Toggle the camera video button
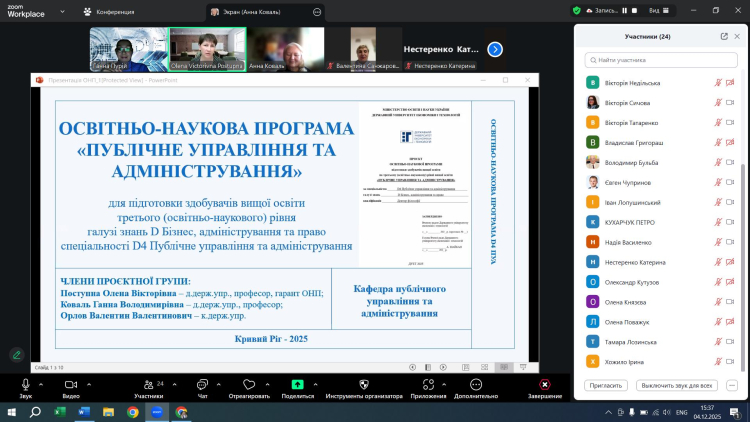Image resolution: width=750 pixels, height=422 pixels. click(70, 384)
